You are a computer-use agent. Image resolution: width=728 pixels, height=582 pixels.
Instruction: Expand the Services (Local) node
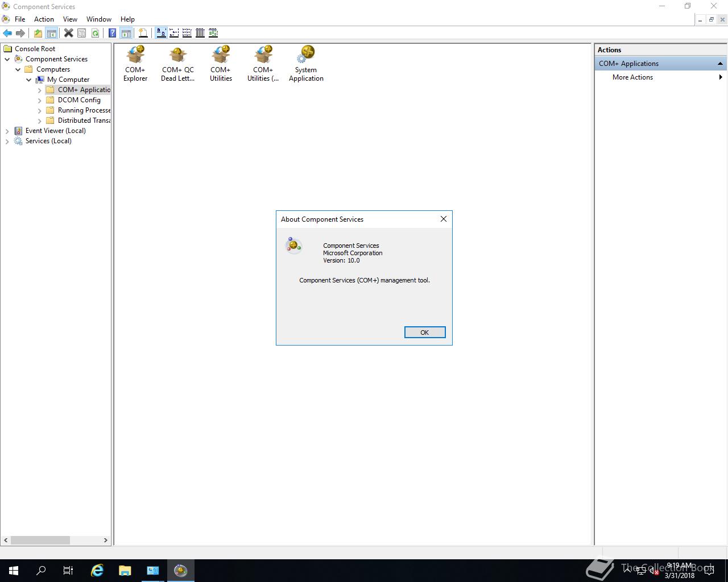point(7,141)
